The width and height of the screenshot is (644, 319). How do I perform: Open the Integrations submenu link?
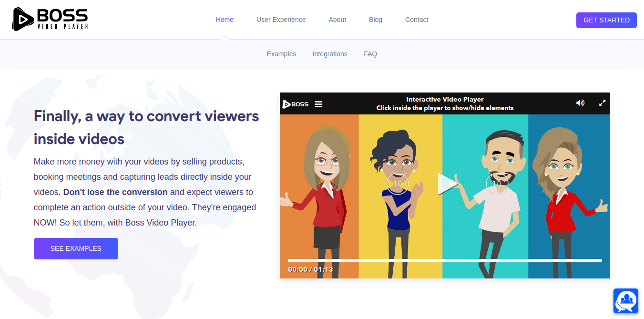point(329,54)
